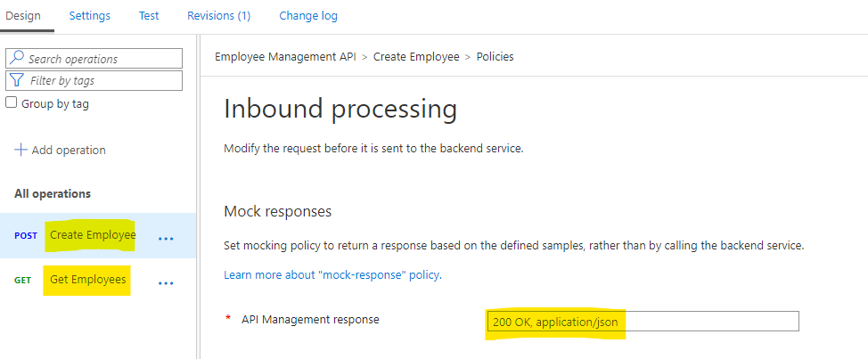Switch to the Settings tab

(89, 16)
